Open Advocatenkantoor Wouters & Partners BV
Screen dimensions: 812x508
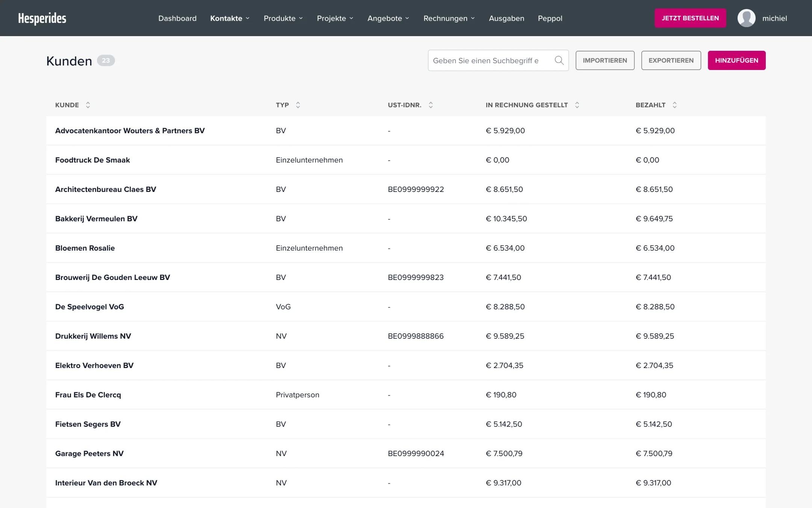click(130, 131)
